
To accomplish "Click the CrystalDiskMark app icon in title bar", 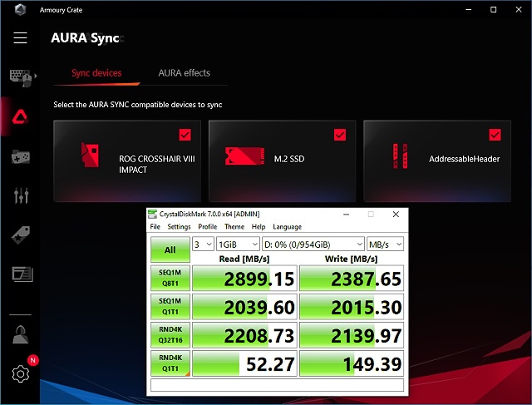I will coord(152,214).
